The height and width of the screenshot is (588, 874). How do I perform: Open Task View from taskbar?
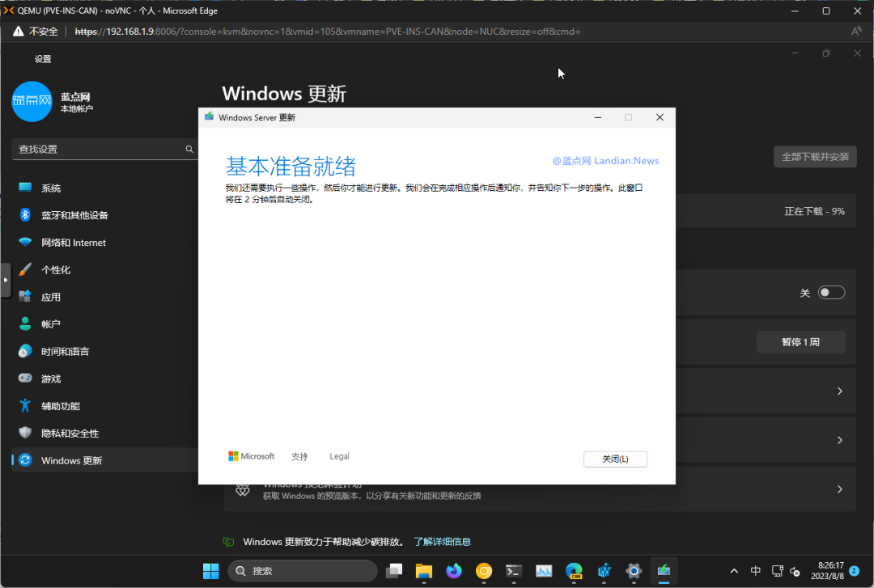click(x=394, y=571)
